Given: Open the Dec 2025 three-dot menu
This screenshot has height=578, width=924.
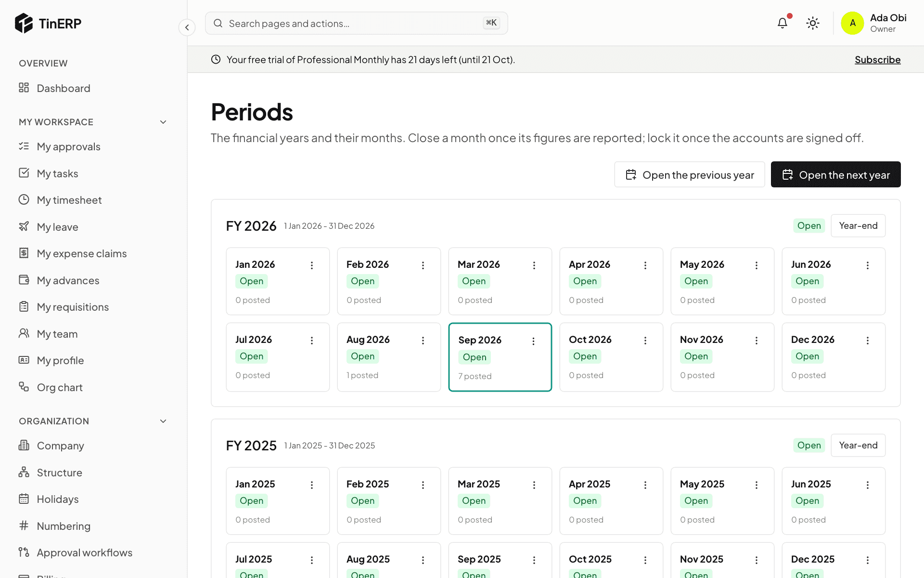Looking at the screenshot, I should point(868,560).
